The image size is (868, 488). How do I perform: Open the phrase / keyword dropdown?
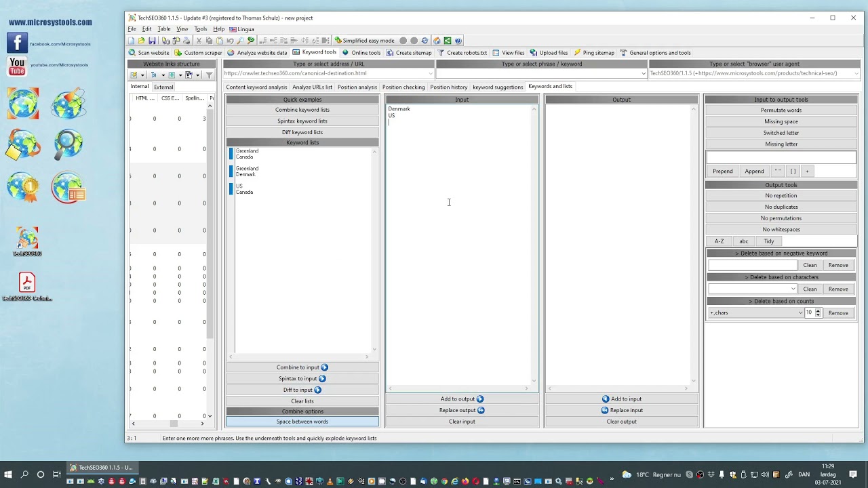point(644,73)
